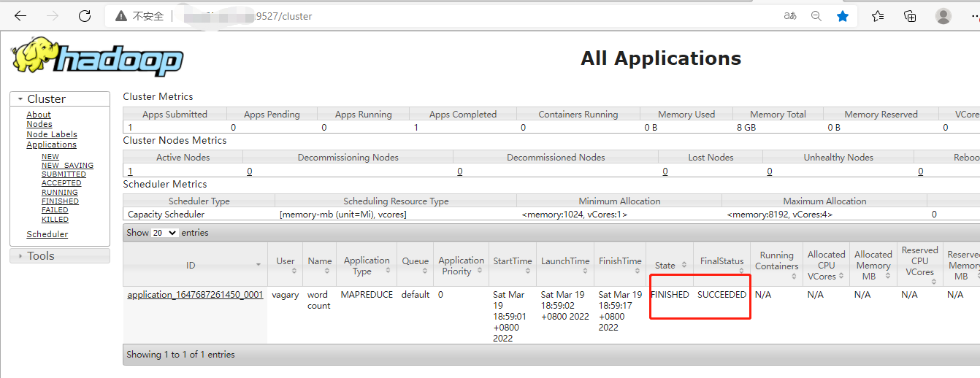Image resolution: width=980 pixels, height=378 pixels.
Task: Filter applications by NEW state
Action: click(50, 156)
